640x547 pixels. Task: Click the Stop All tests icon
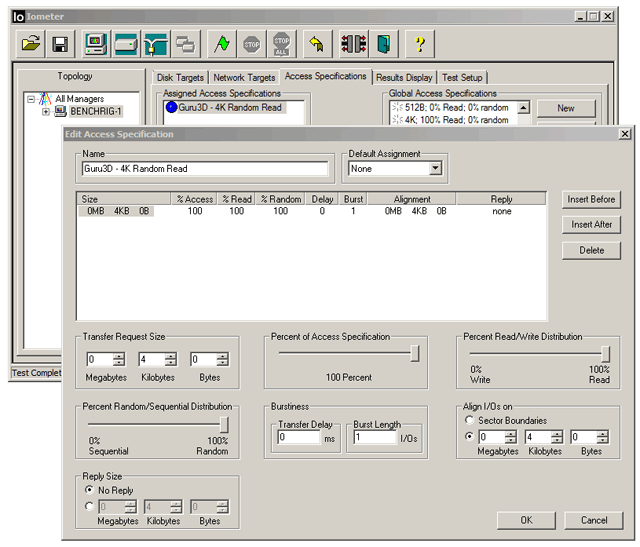coord(281,44)
